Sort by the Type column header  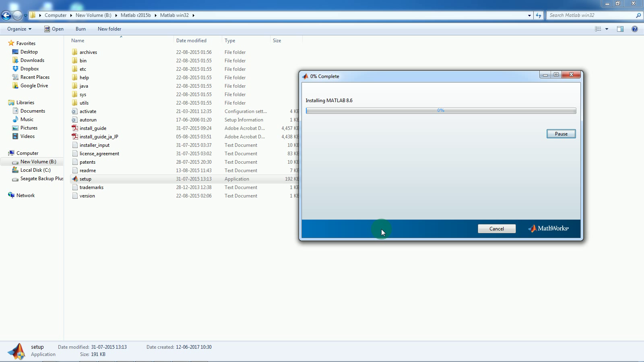pos(246,41)
